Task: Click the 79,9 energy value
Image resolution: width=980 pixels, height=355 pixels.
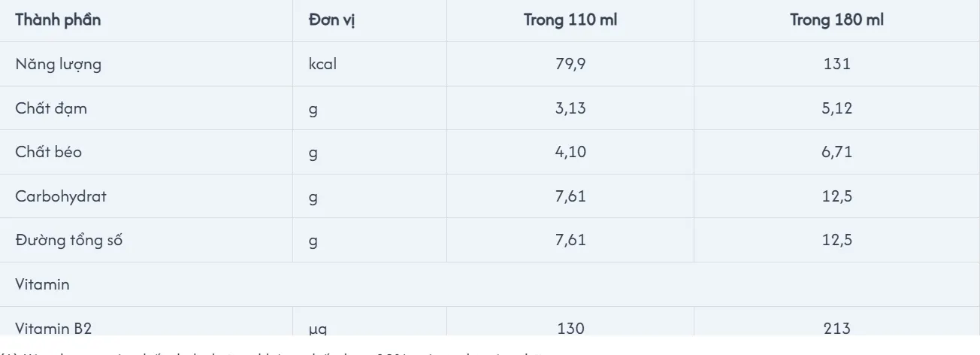Action: click(x=570, y=64)
